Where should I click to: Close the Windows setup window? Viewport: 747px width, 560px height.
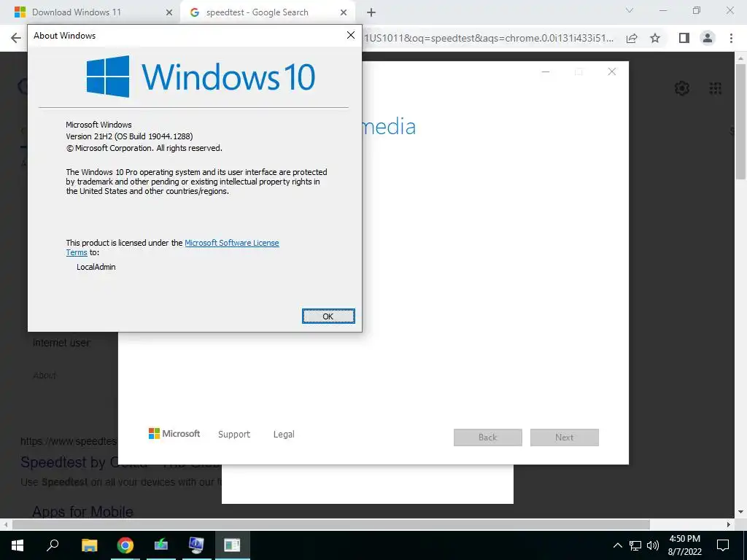click(x=612, y=71)
